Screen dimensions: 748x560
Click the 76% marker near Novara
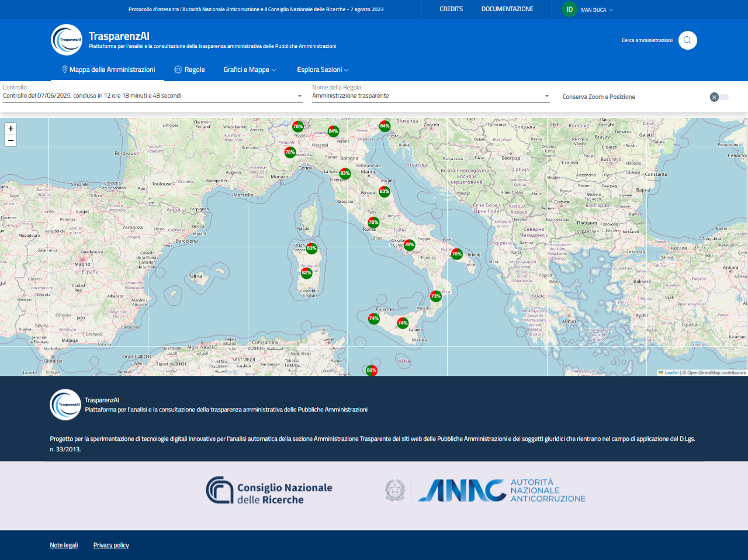tap(298, 126)
